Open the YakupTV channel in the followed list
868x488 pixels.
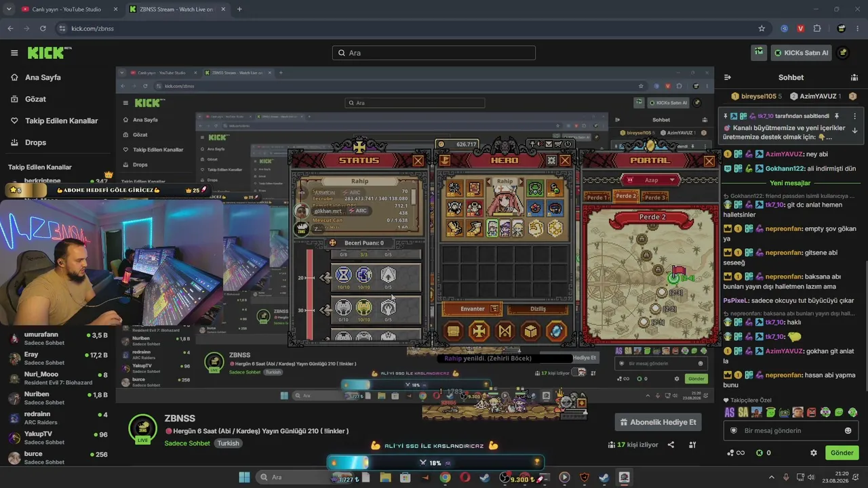coord(58,438)
